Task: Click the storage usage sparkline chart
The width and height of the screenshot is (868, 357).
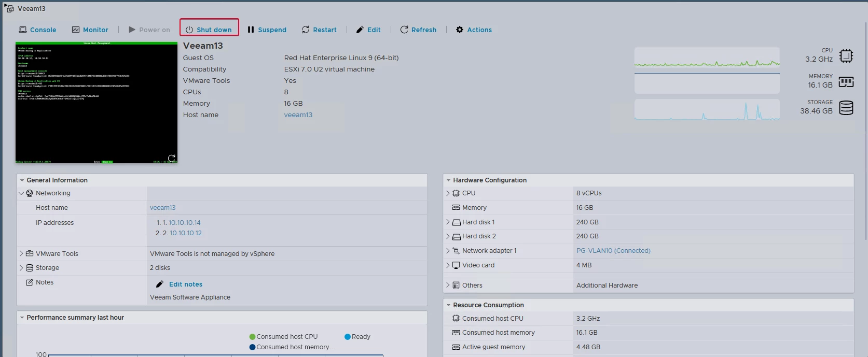Action: (707, 109)
